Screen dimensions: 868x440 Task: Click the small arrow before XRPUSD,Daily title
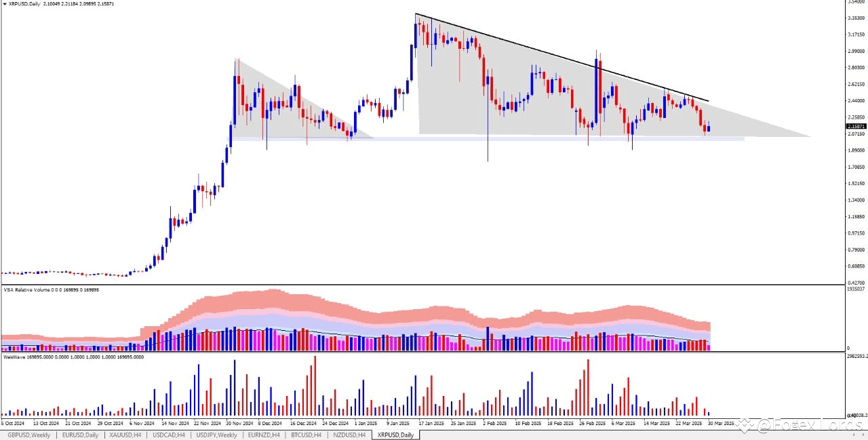pyautogui.click(x=5, y=4)
